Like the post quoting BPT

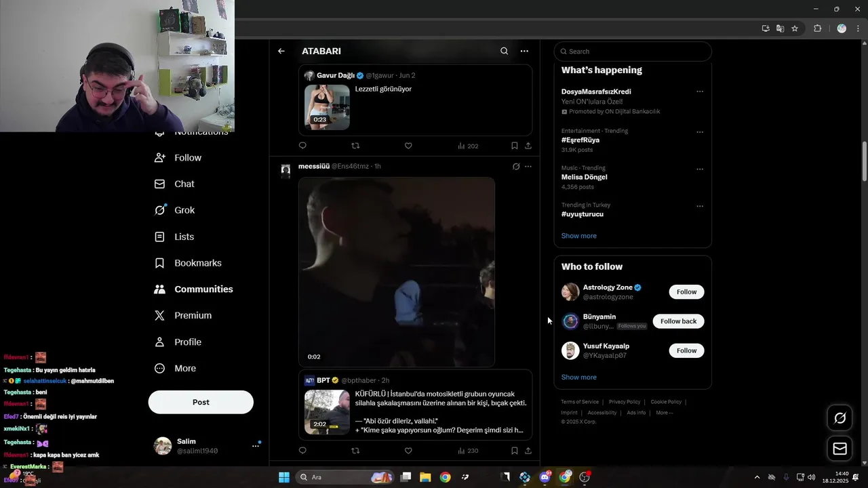pyautogui.click(x=408, y=451)
